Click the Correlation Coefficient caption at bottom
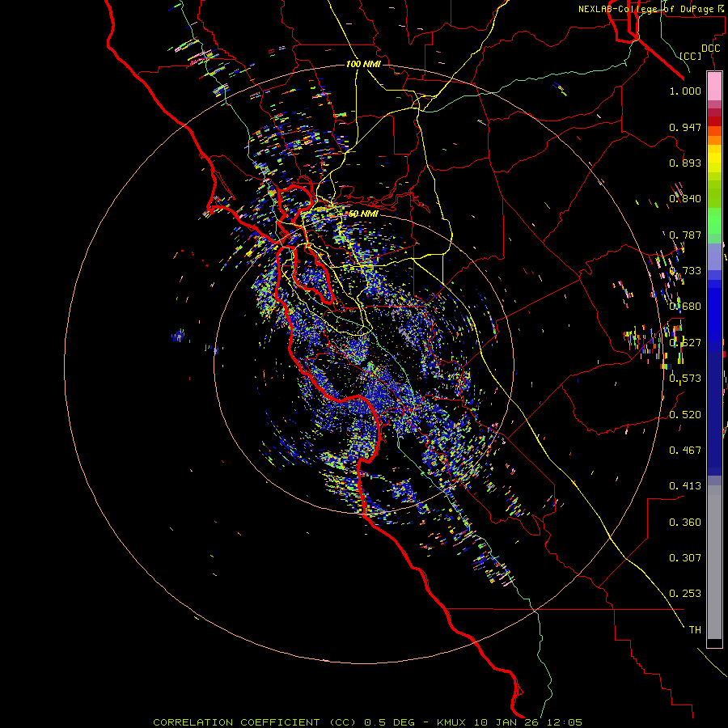The image size is (728, 728). coord(367,722)
